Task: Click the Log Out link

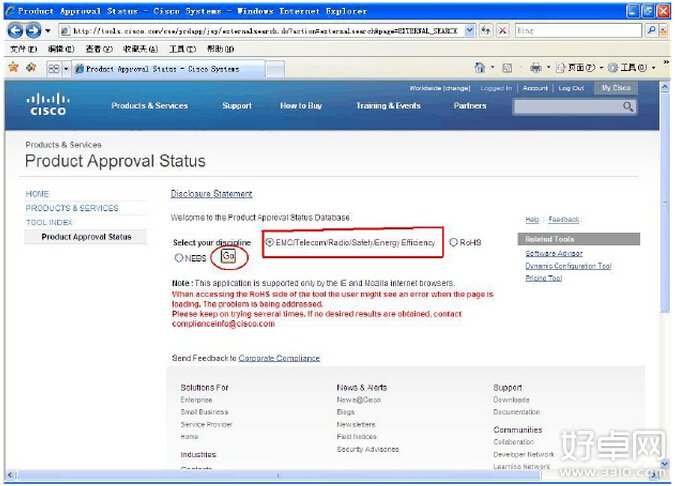Action: [571, 88]
